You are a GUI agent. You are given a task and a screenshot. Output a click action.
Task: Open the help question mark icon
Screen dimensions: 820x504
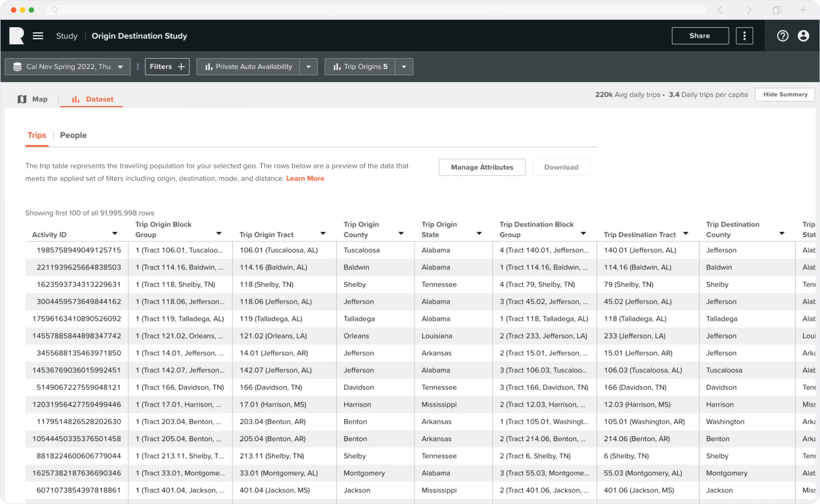[783, 36]
